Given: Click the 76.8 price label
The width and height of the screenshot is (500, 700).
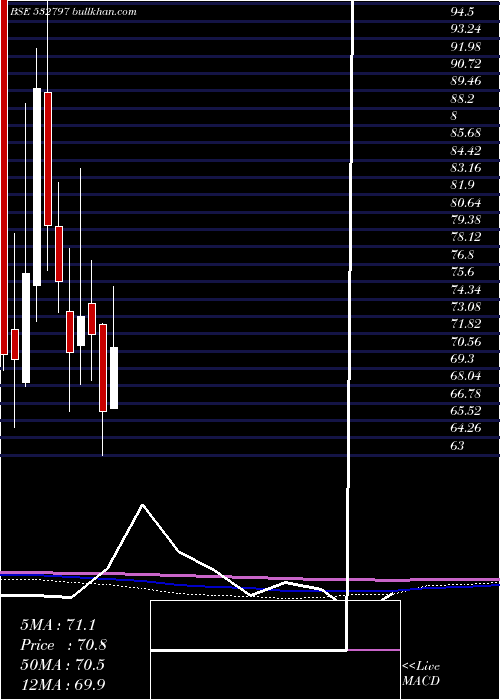Looking at the screenshot, I should tap(462, 255).
